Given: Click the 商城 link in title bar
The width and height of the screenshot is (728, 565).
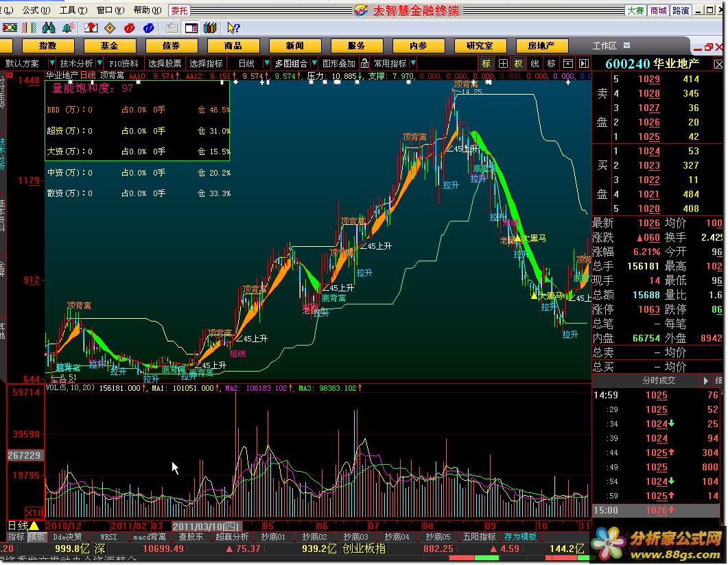Looking at the screenshot, I should click(x=659, y=10).
